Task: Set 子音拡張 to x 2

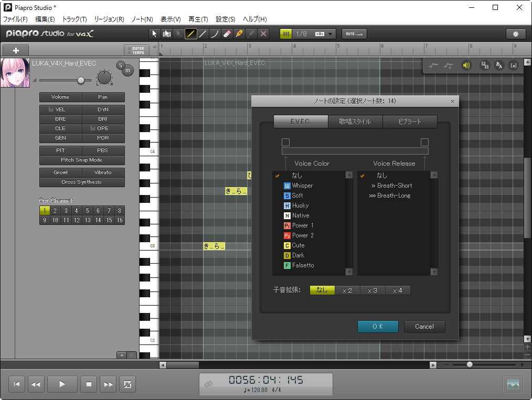Action: tap(347, 290)
